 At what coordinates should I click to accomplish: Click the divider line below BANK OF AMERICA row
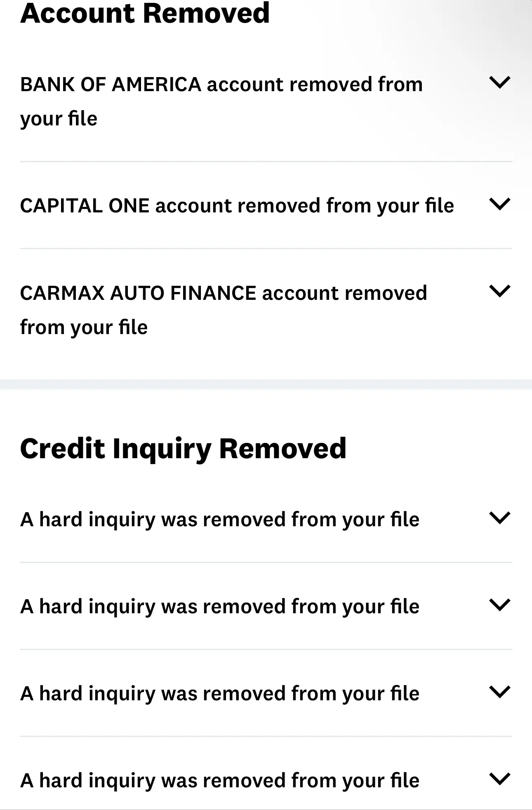[266, 161]
